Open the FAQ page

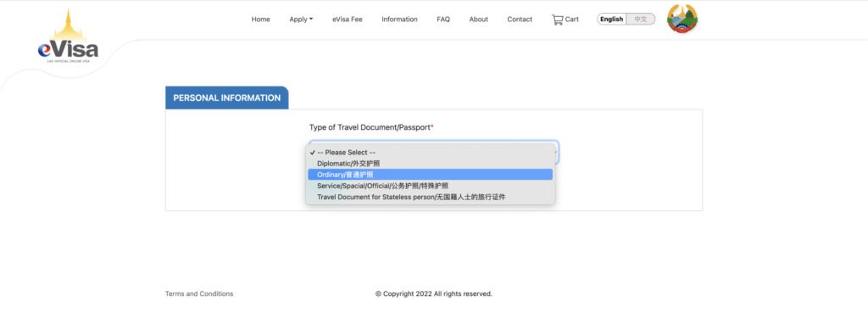click(x=442, y=20)
